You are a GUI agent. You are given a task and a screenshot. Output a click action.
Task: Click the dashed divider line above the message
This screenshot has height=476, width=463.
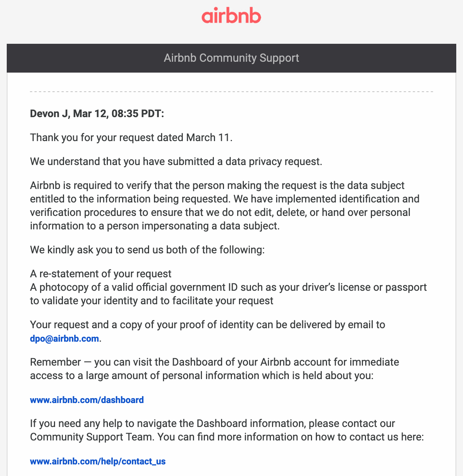click(x=231, y=91)
